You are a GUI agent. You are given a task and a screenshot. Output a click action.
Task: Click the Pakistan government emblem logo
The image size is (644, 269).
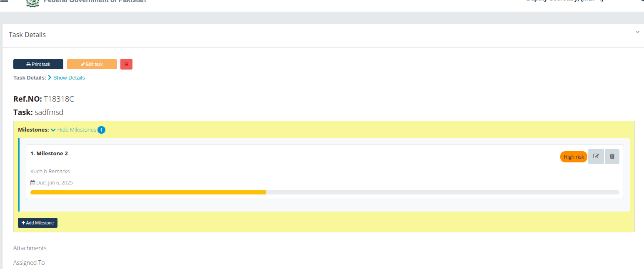[32, 2]
